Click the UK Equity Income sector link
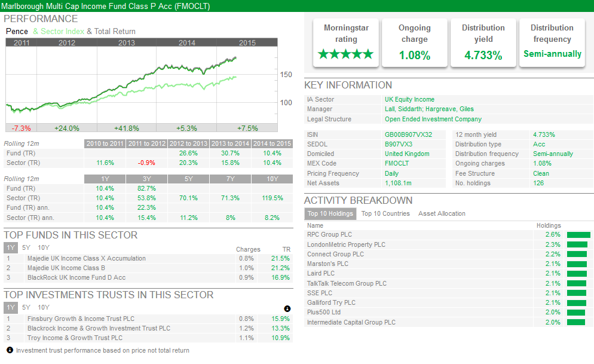594x364 pixels. tap(409, 99)
